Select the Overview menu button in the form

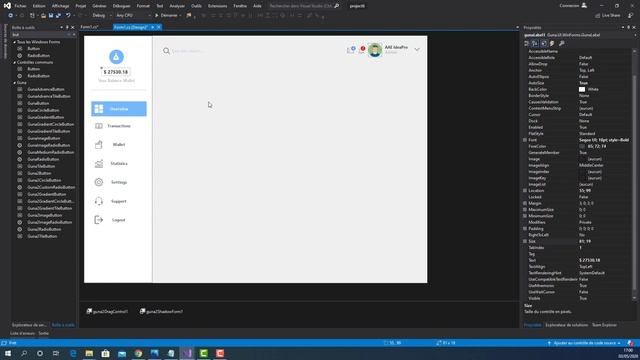click(119, 109)
